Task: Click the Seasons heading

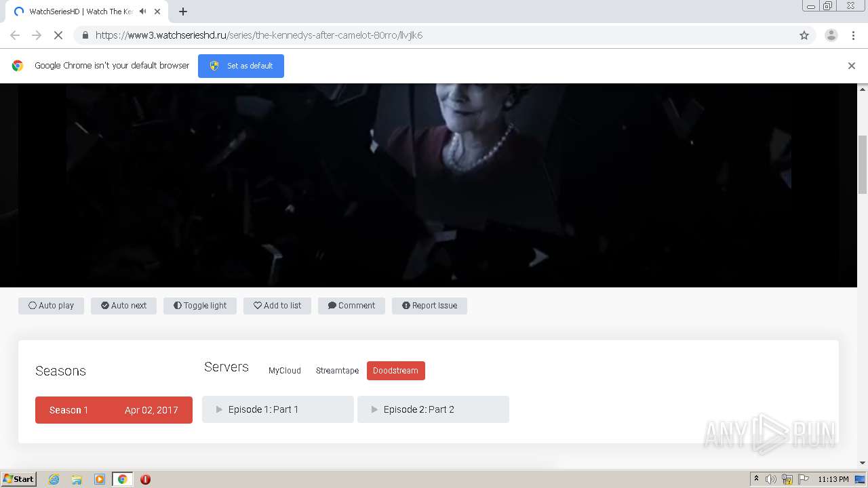Action: (60, 371)
